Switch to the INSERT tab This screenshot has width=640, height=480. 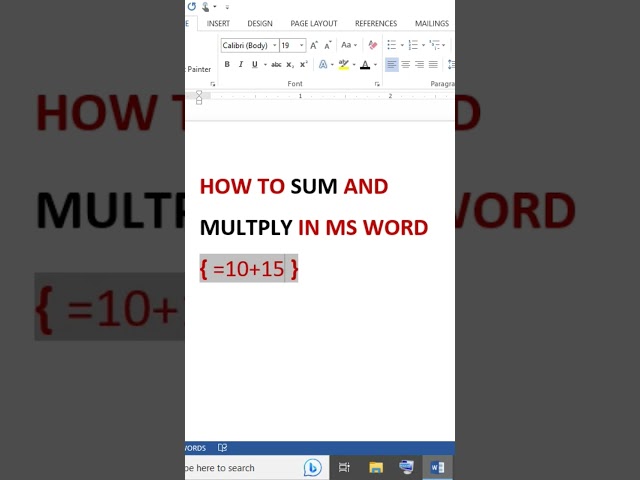[218, 23]
